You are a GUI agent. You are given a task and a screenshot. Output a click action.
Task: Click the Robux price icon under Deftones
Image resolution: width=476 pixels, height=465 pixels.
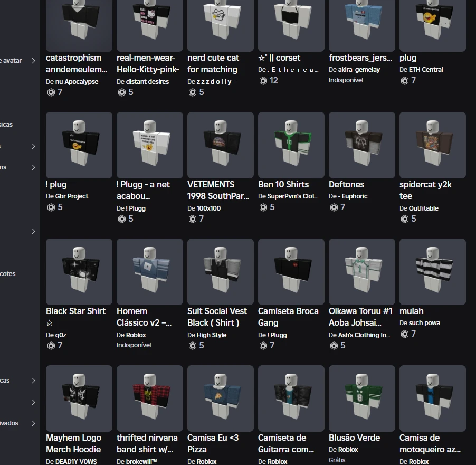[334, 207]
